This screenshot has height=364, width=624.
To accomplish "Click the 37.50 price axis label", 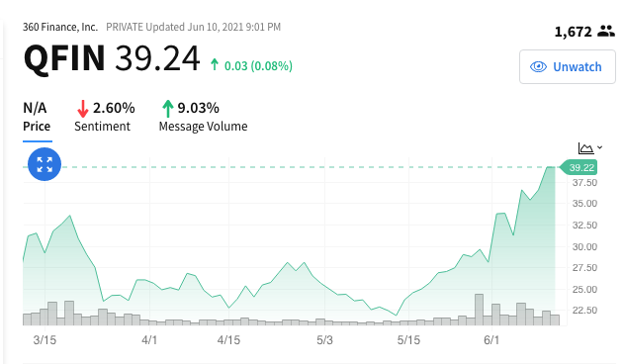I will click(x=584, y=183).
